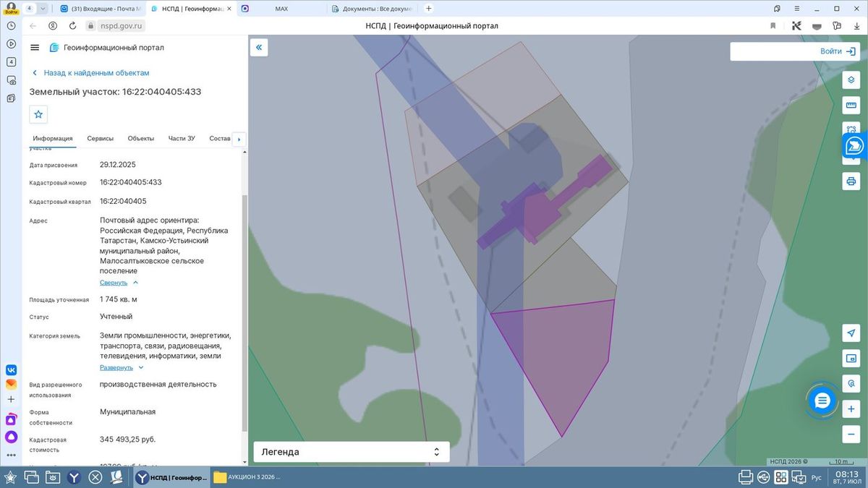
Task: Open VK icon in browser sidebar
Action: point(11,369)
